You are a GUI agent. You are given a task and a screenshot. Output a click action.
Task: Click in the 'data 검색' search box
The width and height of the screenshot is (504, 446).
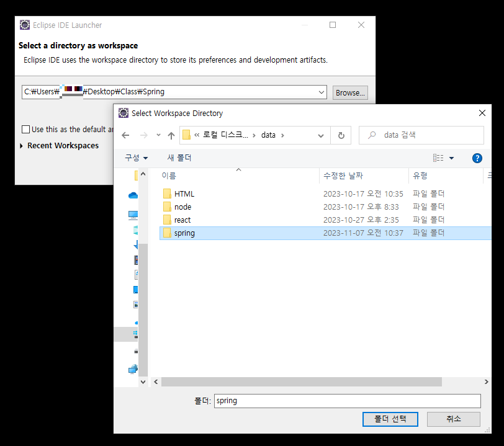coord(421,135)
